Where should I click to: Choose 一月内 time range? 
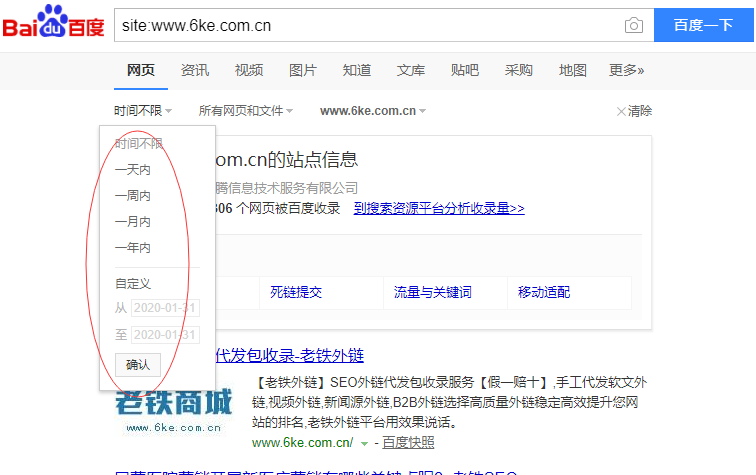coord(133,222)
